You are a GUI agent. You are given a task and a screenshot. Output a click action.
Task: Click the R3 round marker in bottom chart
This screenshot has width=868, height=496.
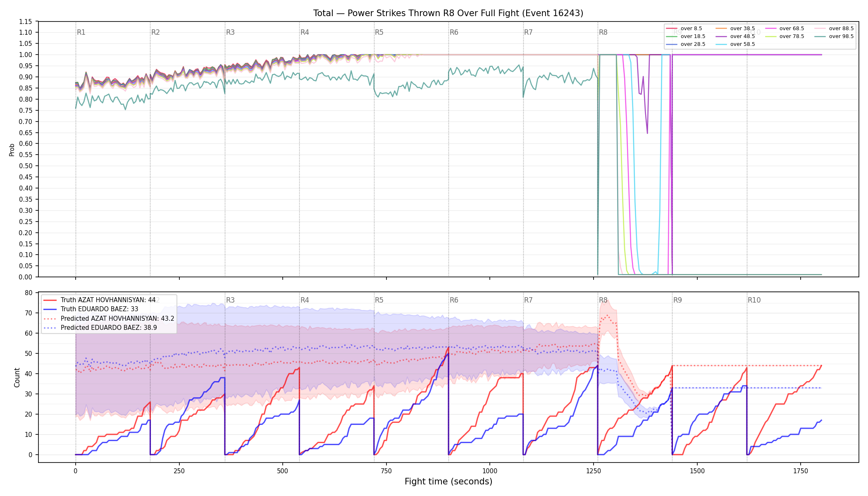click(x=230, y=300)
